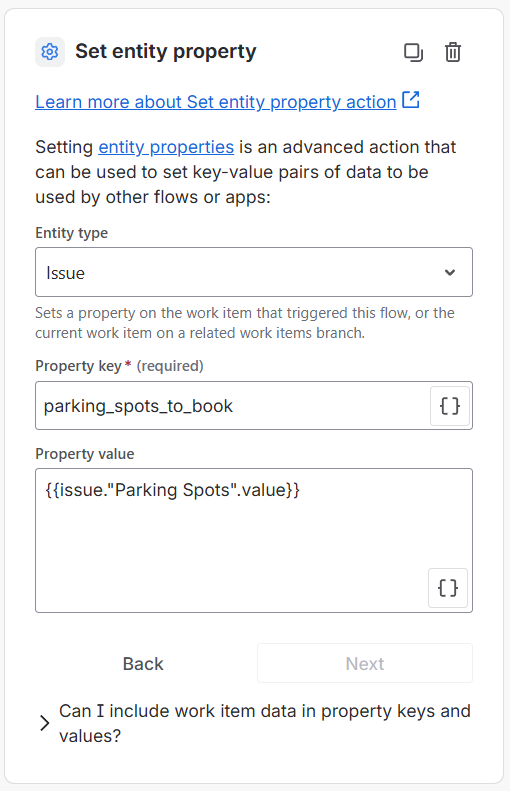Click the gear icon beside Set entity property
Image resolution: width=510 pixels, height=791 pixels.
(50, 51)
